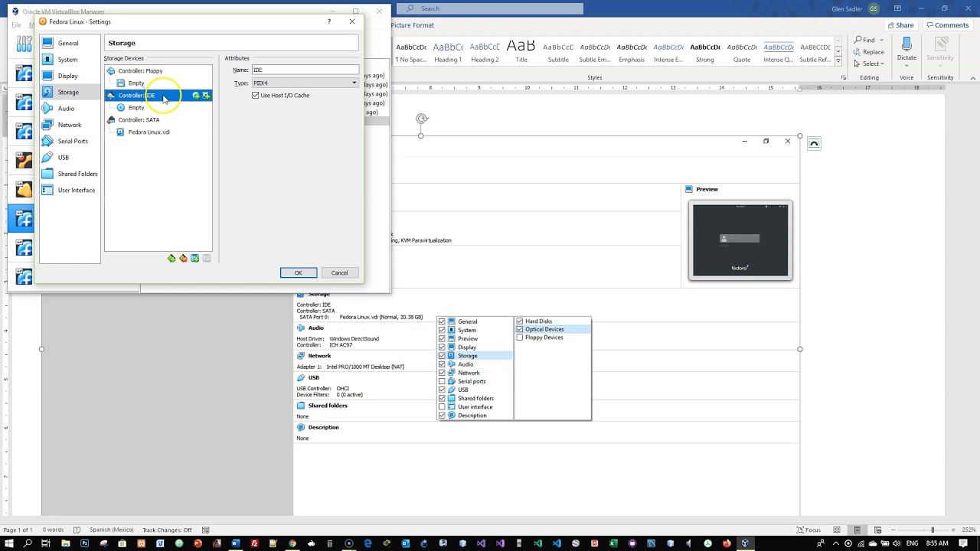Click the Share button in Word
This screenshot has width=980, height=551.
900,25
